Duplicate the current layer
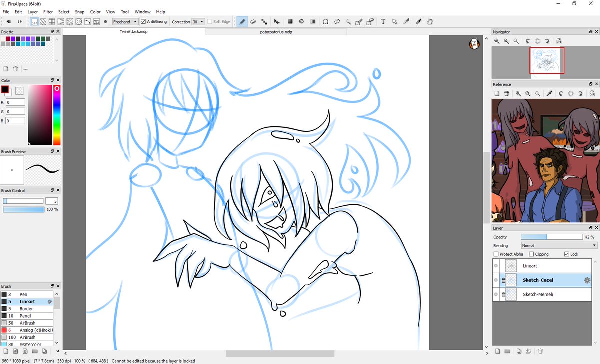The image size is (600, 364). [x=519, y=351]
